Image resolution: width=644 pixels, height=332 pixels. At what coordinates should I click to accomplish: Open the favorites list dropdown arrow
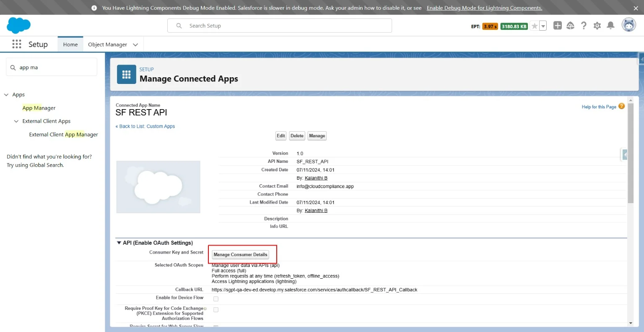tap(543, 26)
